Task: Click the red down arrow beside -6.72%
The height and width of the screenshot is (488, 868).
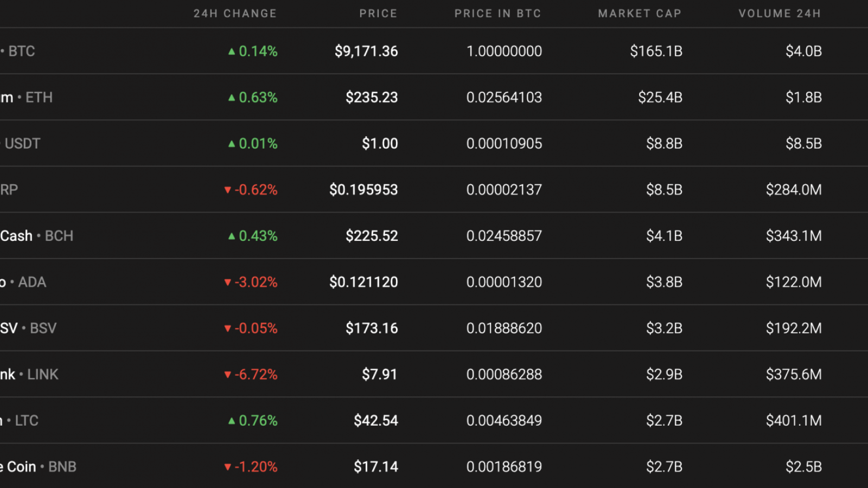Action: click(228, 374)
